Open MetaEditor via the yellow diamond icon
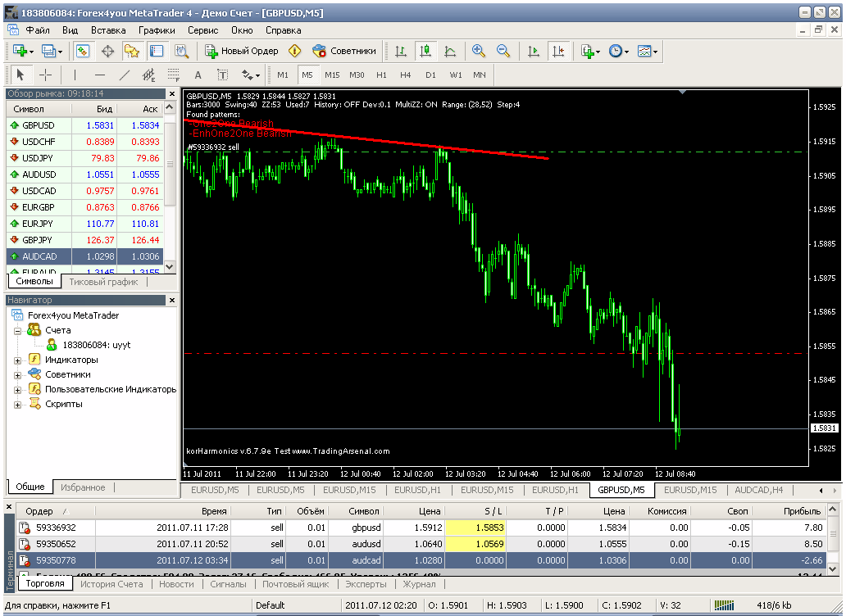 click(x=294, y=51)
